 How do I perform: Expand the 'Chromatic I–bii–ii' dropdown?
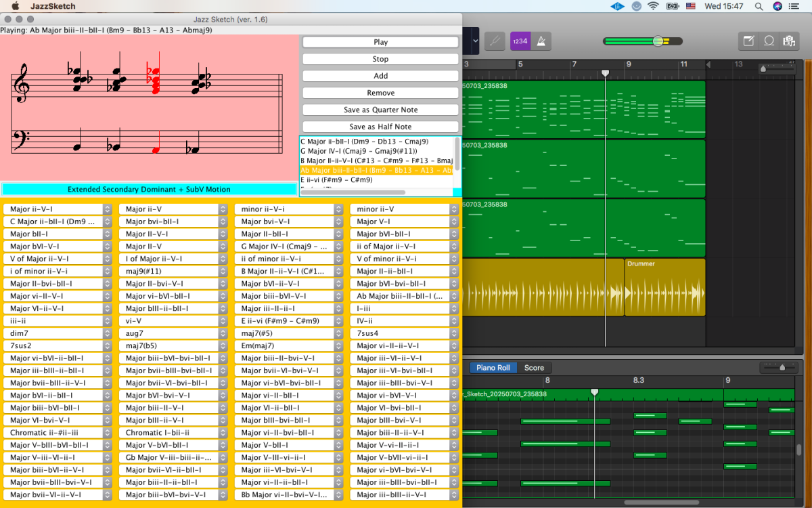coord(173,433)
